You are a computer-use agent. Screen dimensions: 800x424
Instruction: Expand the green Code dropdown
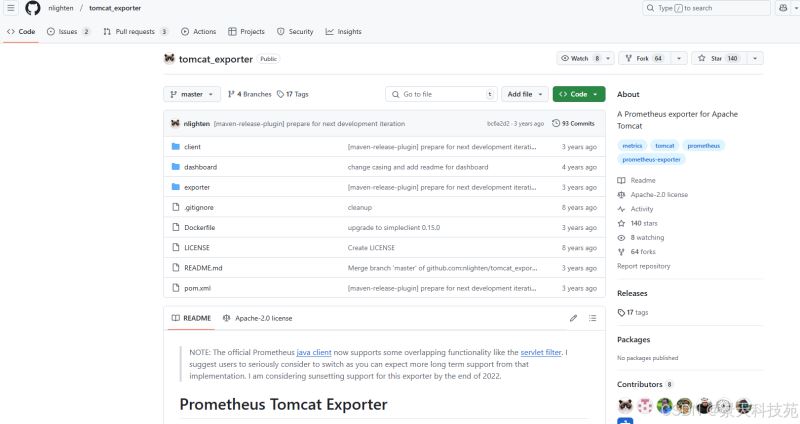(x=578, y=94)
